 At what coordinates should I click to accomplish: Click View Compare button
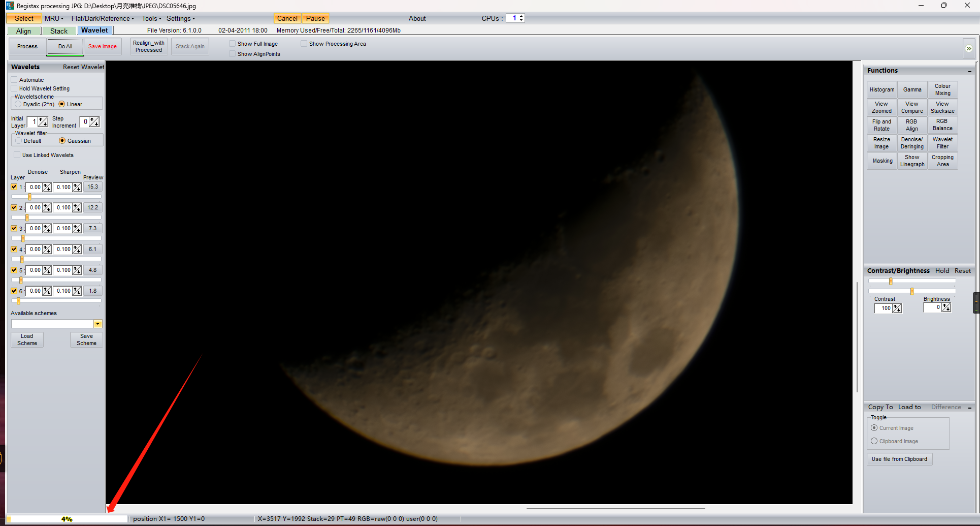(912, 107)
